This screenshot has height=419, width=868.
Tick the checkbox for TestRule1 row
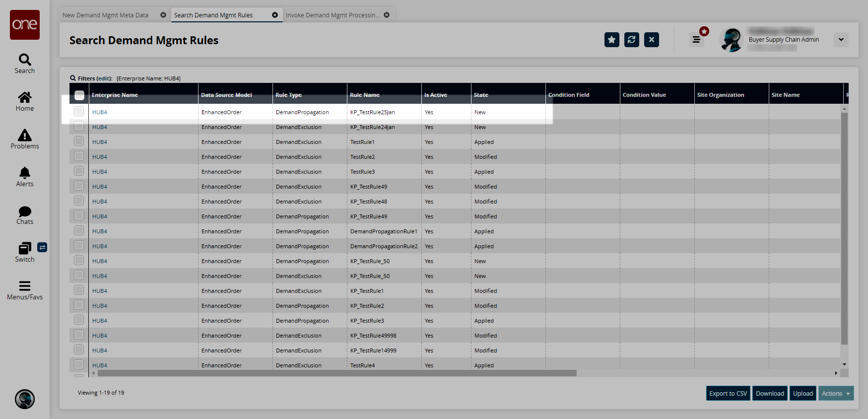pyautogui.click(x=79, y=141)
